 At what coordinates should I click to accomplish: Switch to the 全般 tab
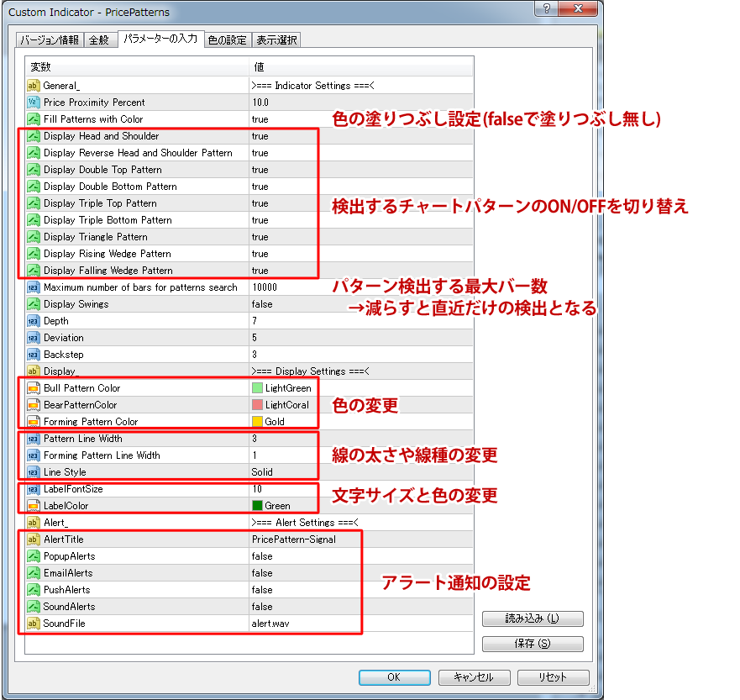click(100, 39)
